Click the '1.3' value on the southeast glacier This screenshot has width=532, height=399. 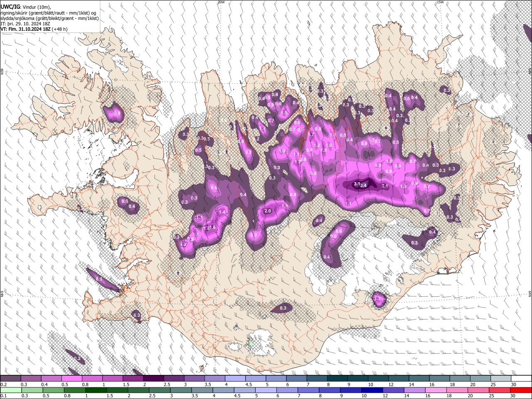pos(377,298)
